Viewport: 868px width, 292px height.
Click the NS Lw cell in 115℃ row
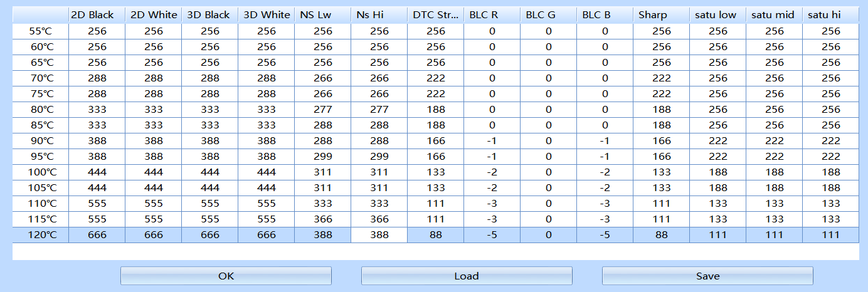pyautogui.click(x=323, y=219)
